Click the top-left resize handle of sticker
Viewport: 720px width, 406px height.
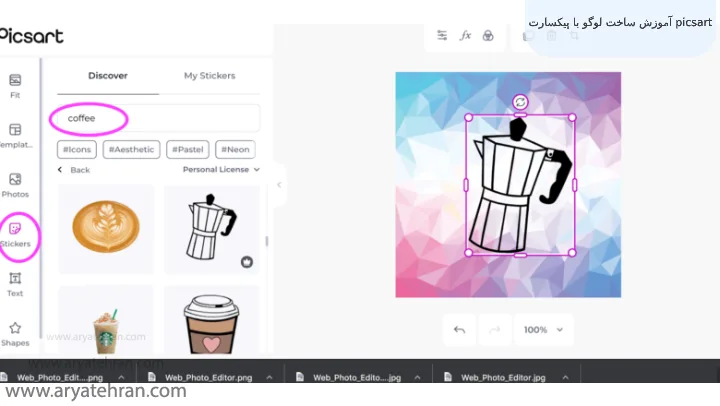(468, 118)
